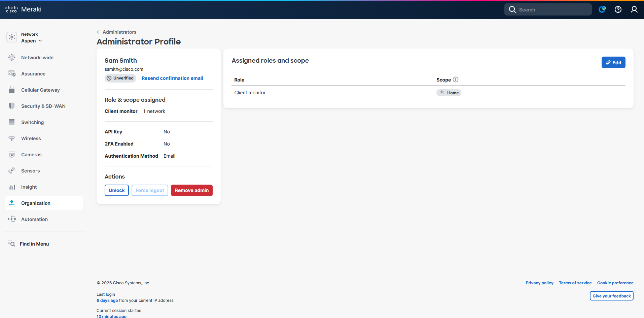Open the help question mark icon

coord(618,9)
